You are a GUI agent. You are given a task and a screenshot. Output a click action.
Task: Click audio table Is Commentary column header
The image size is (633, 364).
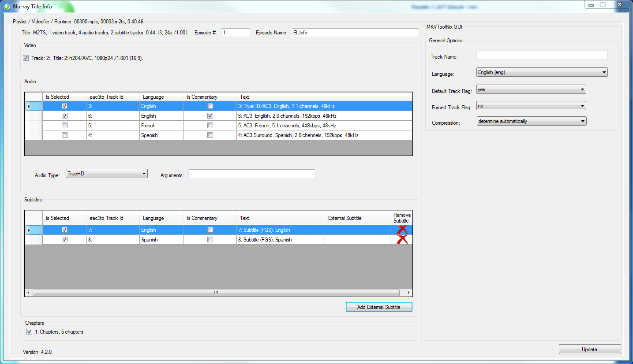(210, 97)
